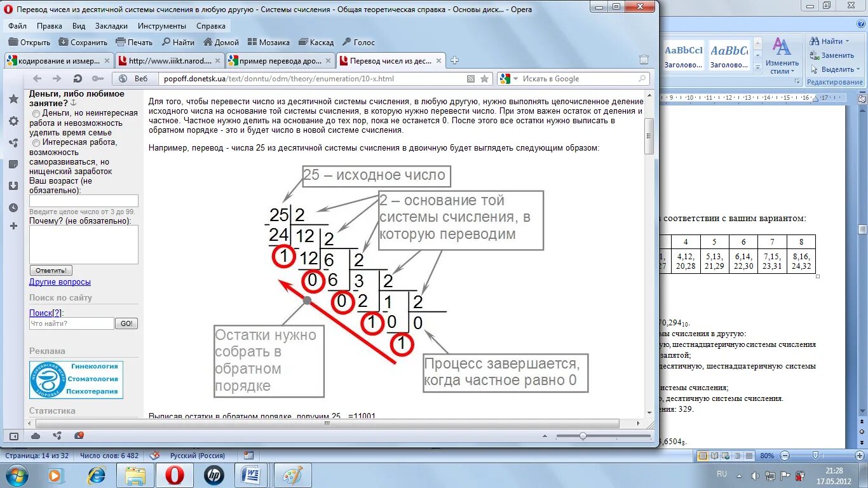
Task: Click the Opera Link cloud icon
Action: (36, 436)
